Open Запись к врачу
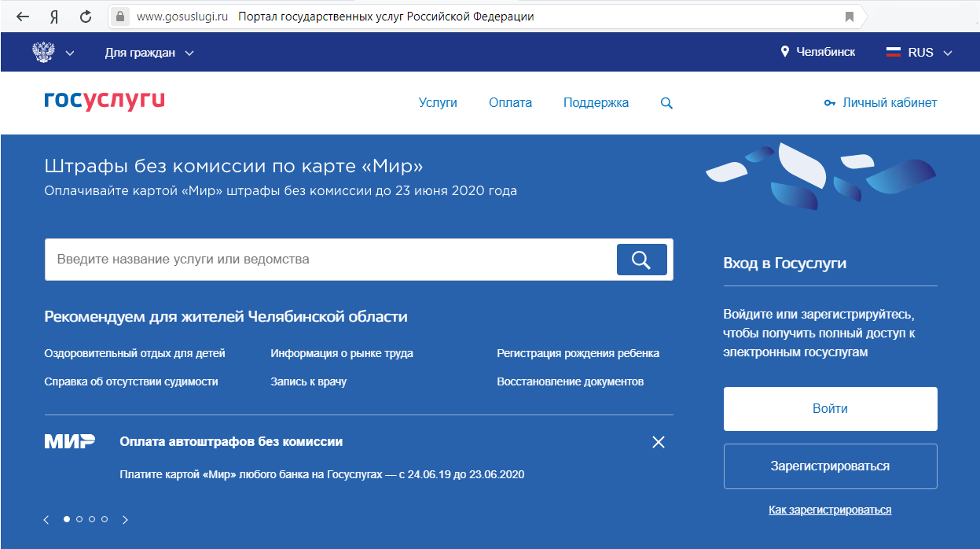Image resolution: width=980 pixels, height=549 pixels. pos(308,381)
